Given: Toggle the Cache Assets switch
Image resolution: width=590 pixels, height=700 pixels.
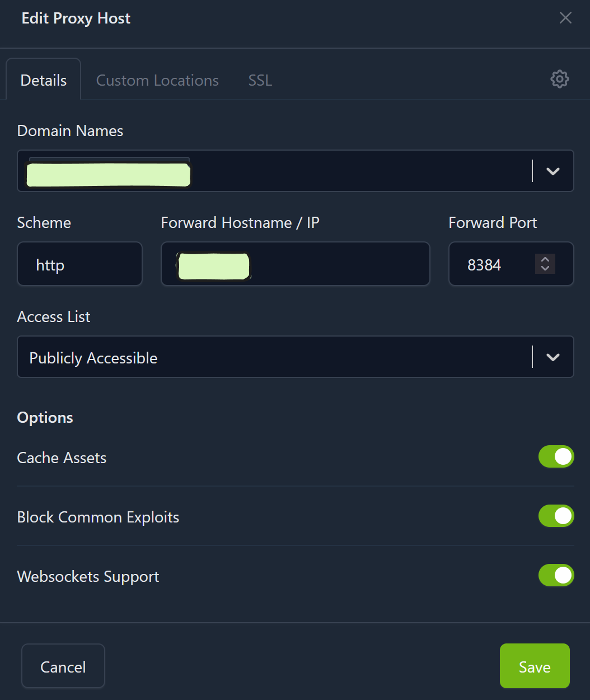Looking at the screenshot, I should (556, 456).
